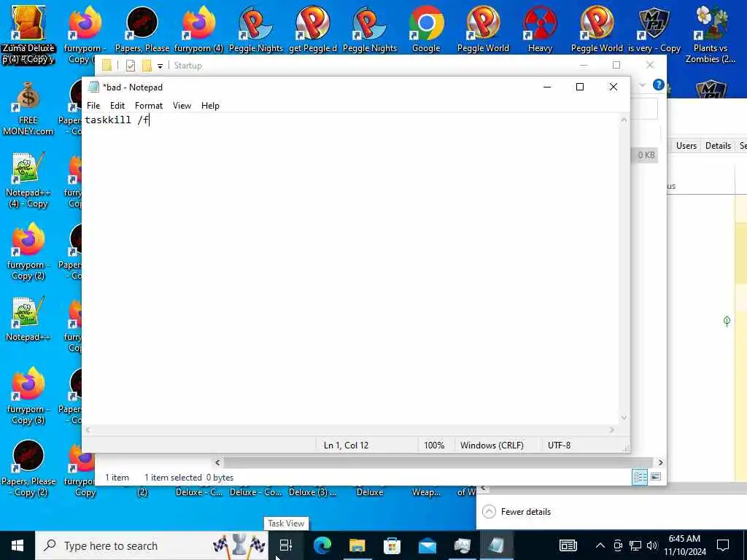Select the Zuma Deluxe desktop shortcut

28,34
